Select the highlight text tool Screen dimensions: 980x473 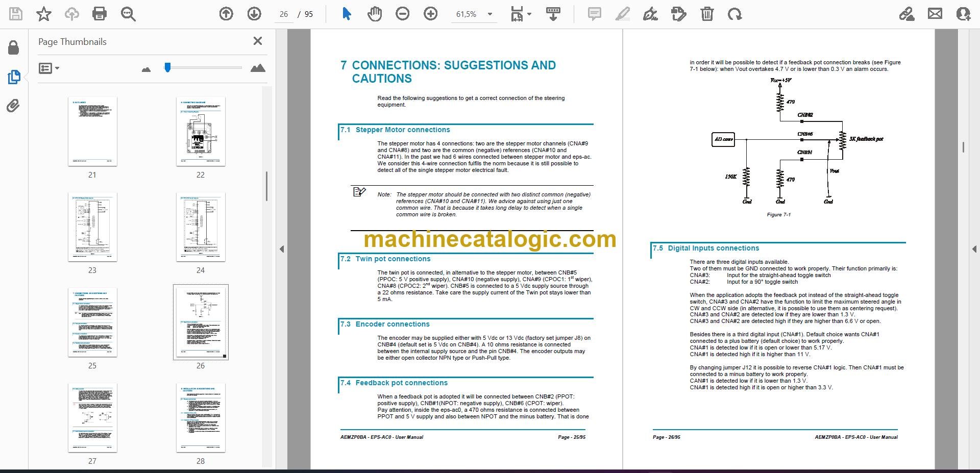coord(622,14)
